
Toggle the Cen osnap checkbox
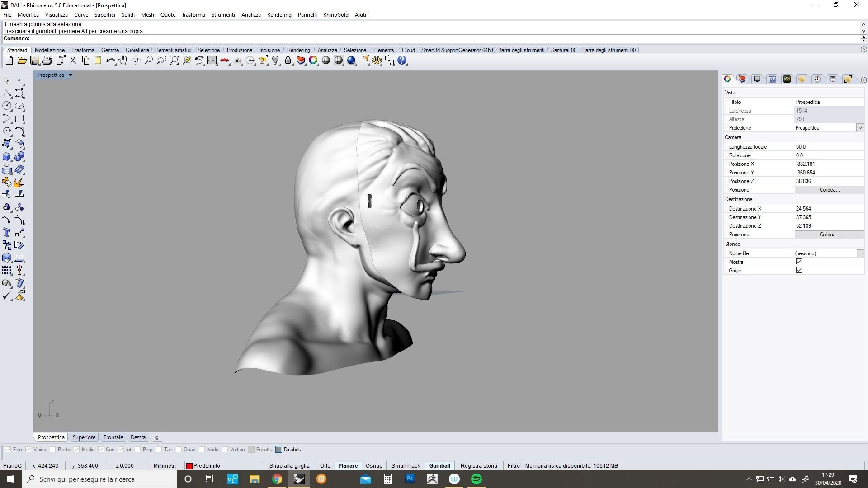pos(101,450)
